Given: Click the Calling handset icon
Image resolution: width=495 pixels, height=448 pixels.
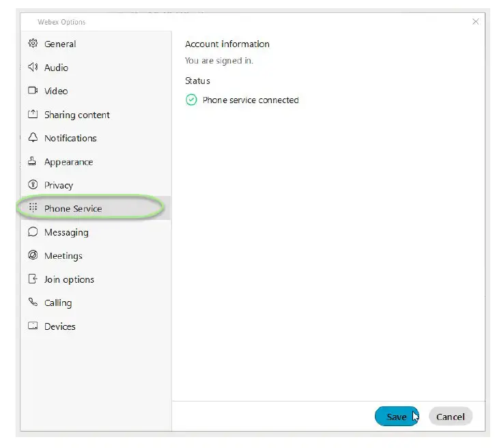Looking at the screenshot, I should [33, 302].
